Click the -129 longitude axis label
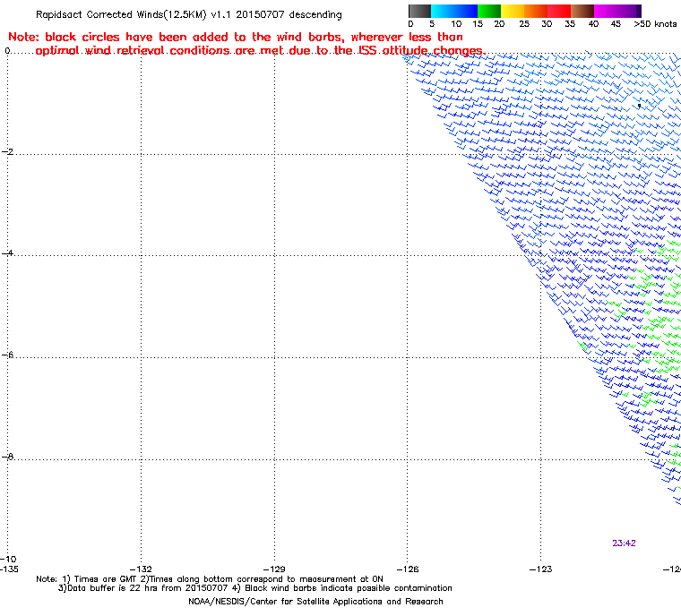This screenshot has width=681, height=616. click(274, 569)
